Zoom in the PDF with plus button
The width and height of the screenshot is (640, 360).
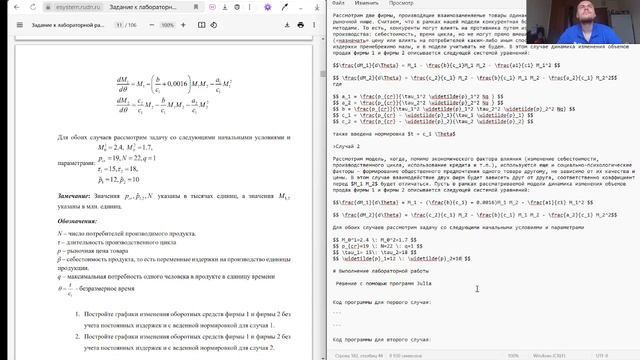click(183, 25)
